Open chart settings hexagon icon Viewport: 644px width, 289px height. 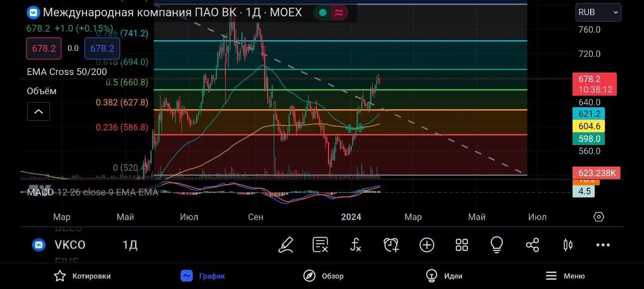(599, 217)
